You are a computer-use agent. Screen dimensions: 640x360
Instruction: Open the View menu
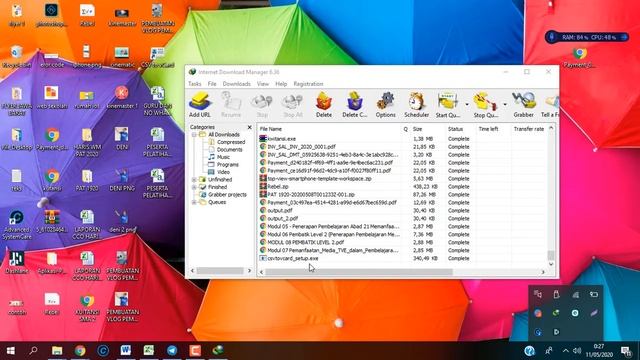coord(263,84)
